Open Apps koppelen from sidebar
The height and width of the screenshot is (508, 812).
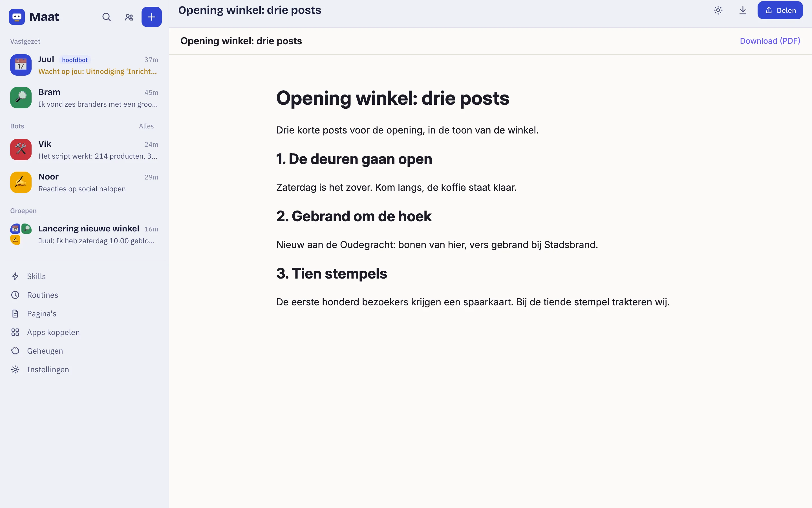(x=84, y=332)
